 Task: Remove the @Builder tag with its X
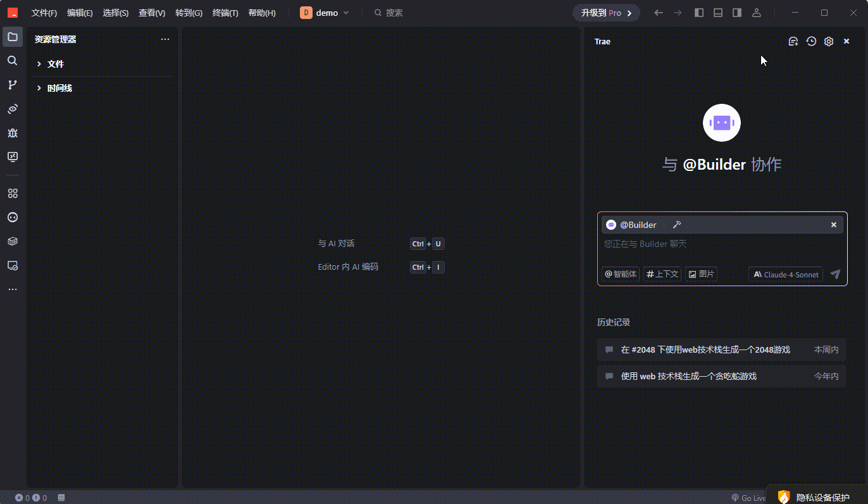click(834, 225)
